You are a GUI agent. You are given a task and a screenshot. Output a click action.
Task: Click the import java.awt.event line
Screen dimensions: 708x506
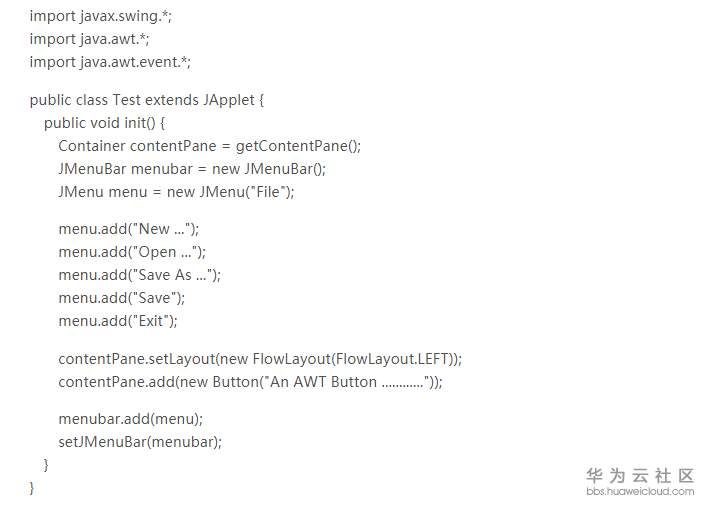(110, 62)
